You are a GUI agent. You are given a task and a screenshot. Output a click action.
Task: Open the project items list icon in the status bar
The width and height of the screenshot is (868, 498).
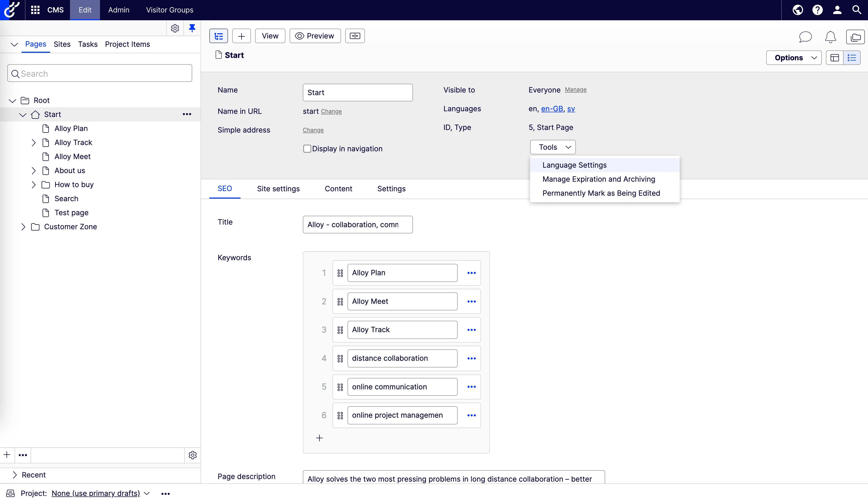[x=11, y=493]
